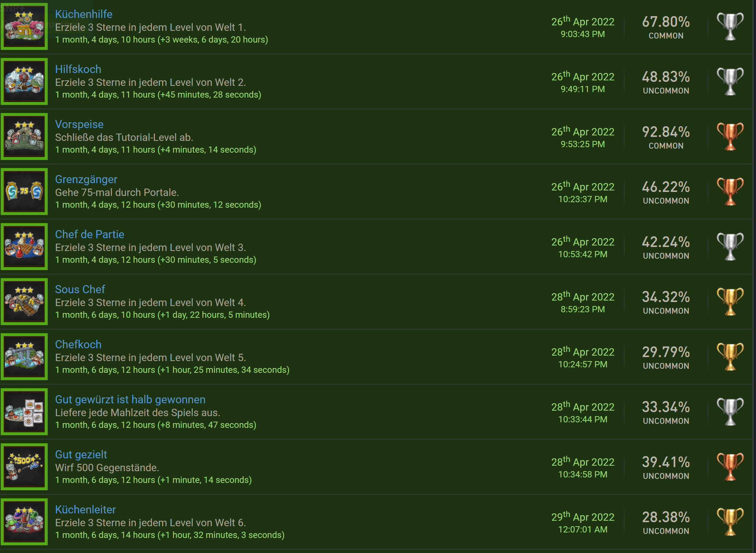Open Gut gewürzt ist halb gewonnen link
This screenshot has width=756, height=553.
click(130, 400)
